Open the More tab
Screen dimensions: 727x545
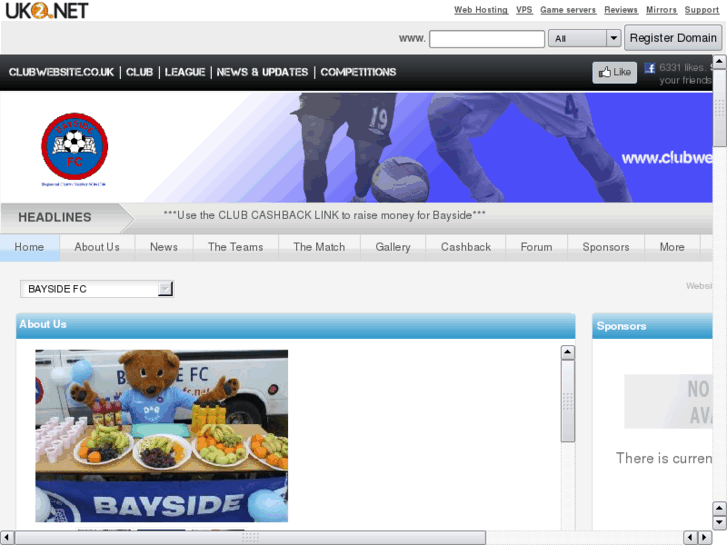pyautogui.click(x=672, y=247)
